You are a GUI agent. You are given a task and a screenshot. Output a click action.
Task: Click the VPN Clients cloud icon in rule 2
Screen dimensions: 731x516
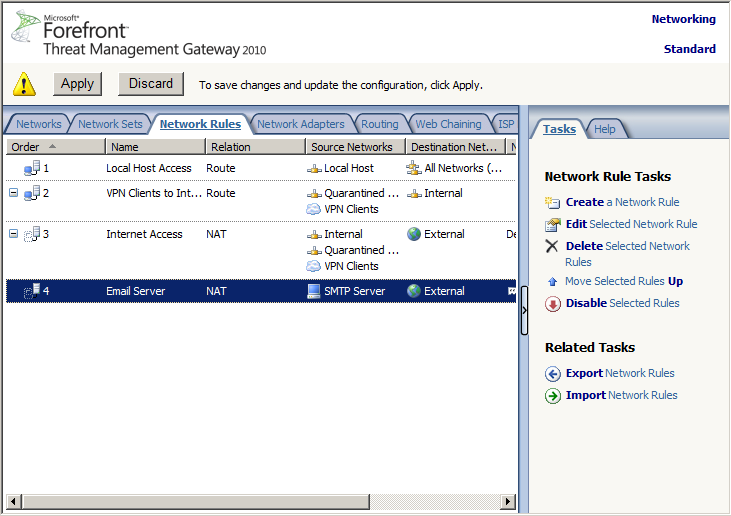(x=313, y=209)
